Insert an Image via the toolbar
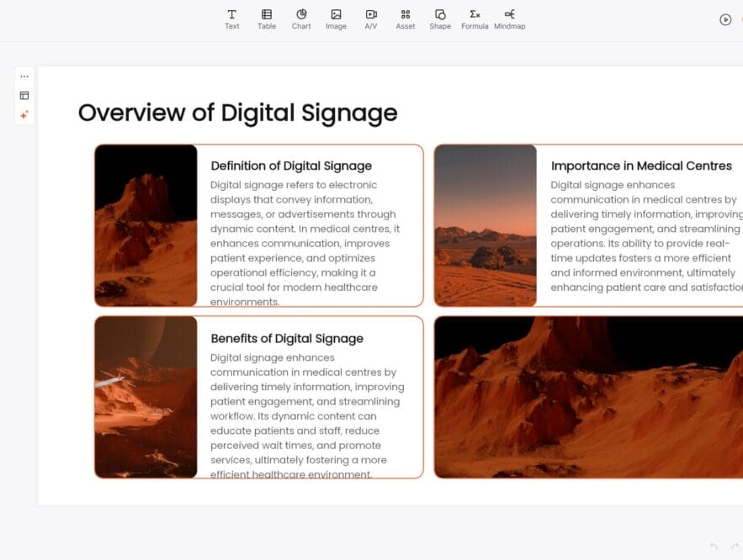This screenshot has width=743, height=560. (x=336, y=18)
